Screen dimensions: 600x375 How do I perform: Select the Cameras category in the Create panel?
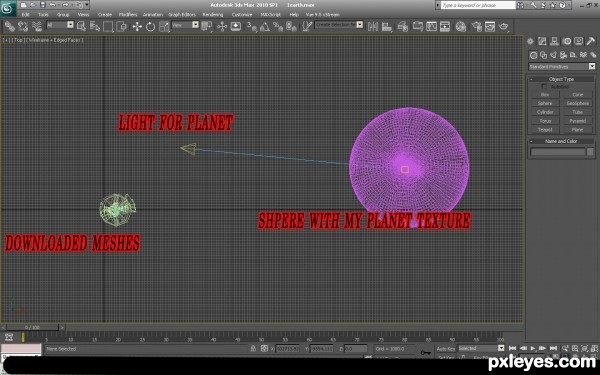[x=563, y=55]
